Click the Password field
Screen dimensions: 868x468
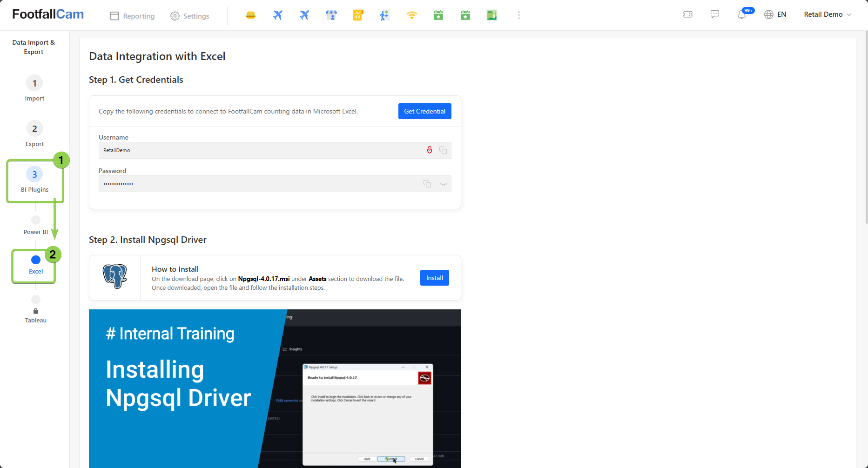(275, 184)
